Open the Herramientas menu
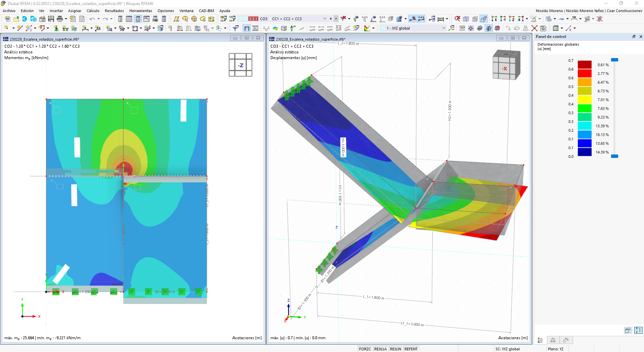Viewport: 644px width, 352px height. (x=141, y=11)
